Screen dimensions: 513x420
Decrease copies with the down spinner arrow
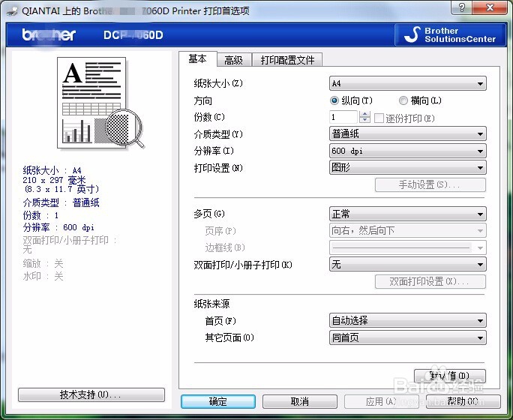pos(364,120)
